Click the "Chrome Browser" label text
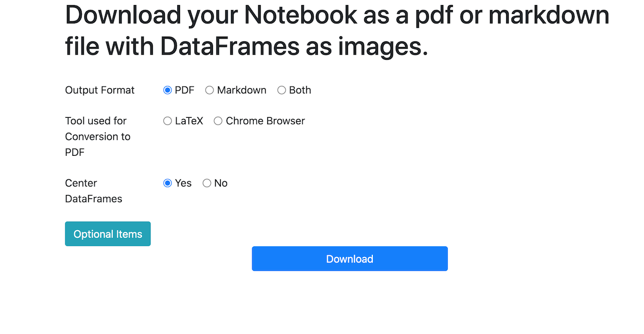This screenshot has height=334, width=644. click(x=266, y=121)
